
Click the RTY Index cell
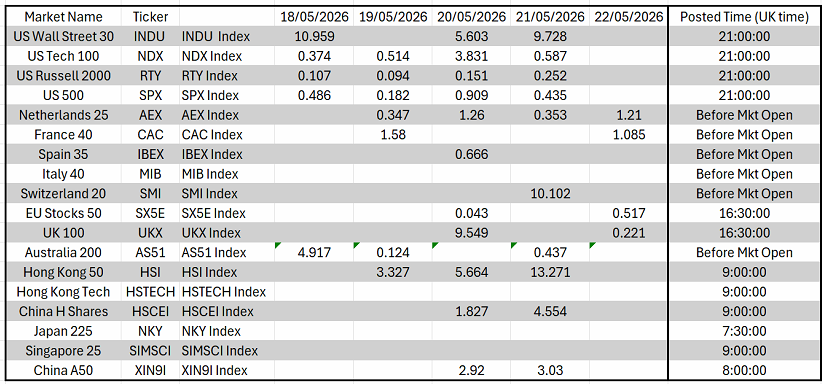tap(227, 76)
